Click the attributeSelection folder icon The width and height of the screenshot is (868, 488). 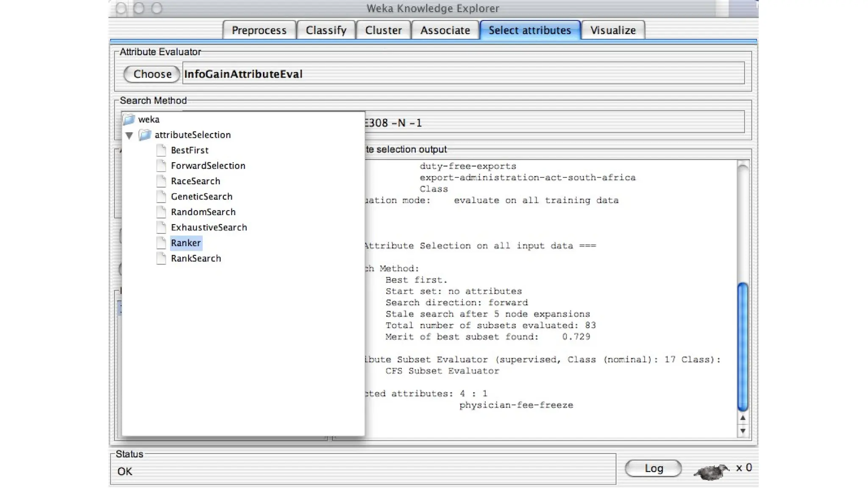click(x=145, y=135)
